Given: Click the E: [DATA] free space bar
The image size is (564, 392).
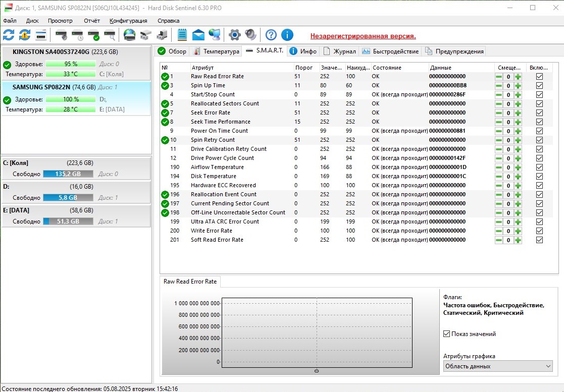Looking at the screenshot, I should tap(68, 221).
